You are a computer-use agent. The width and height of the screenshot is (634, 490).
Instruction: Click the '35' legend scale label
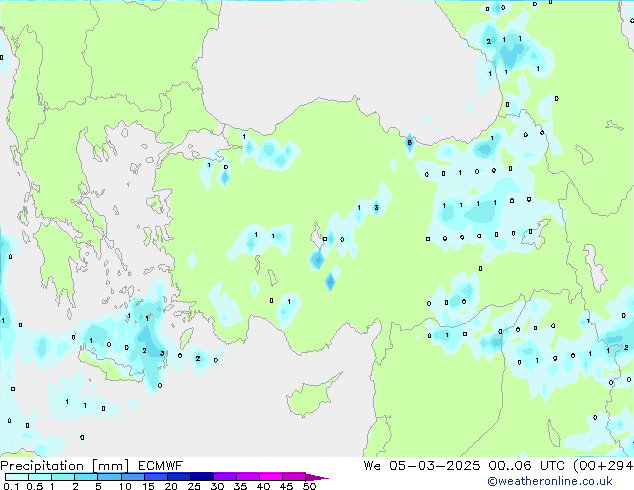(240, 486)
